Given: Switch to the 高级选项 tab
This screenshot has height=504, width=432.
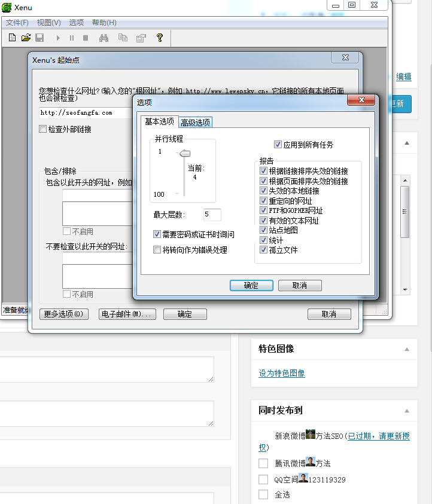Looking at the screenshot, I should click(195, 123).
